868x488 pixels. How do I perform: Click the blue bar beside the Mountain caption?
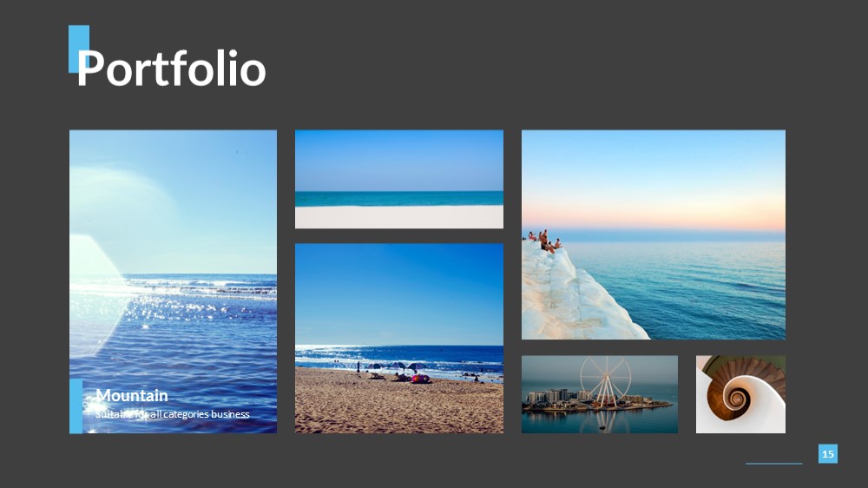(x=76, y=406)
